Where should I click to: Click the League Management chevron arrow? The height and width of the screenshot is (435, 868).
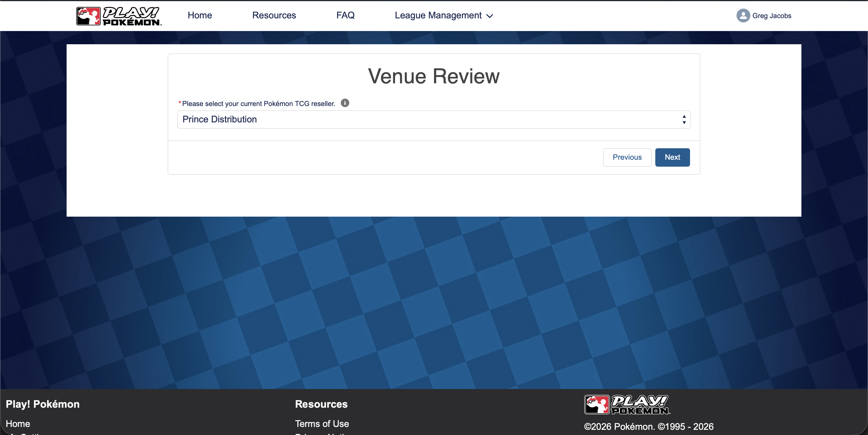[490, 16]
